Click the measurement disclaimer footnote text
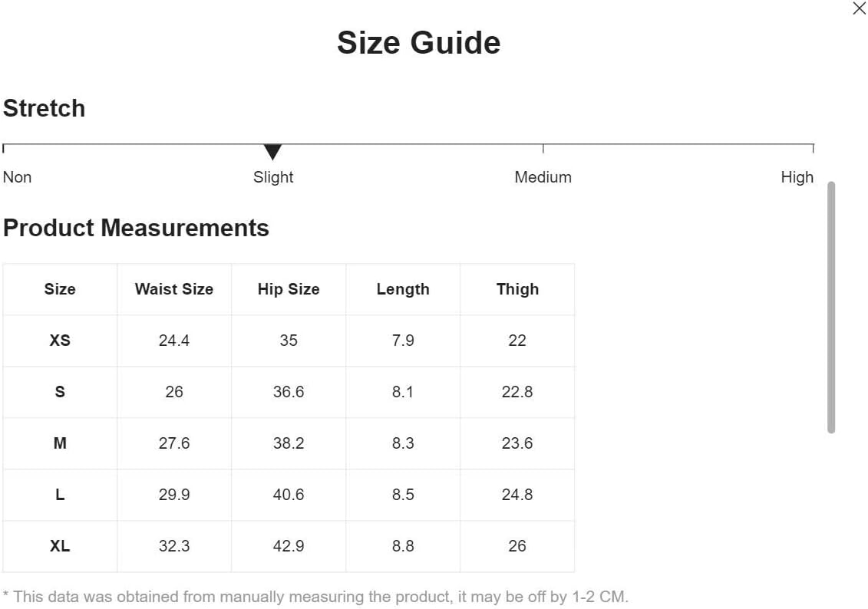868x609 pixels. tap(315, 597)
